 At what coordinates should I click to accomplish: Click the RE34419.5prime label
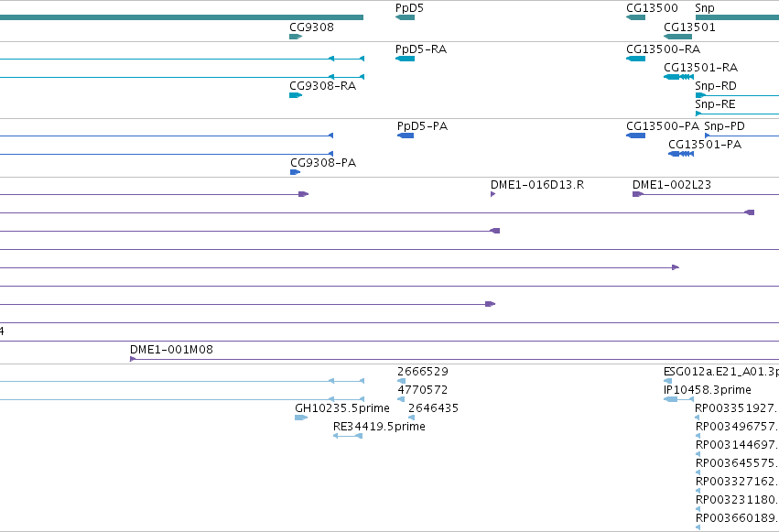(x=379, y=427)
